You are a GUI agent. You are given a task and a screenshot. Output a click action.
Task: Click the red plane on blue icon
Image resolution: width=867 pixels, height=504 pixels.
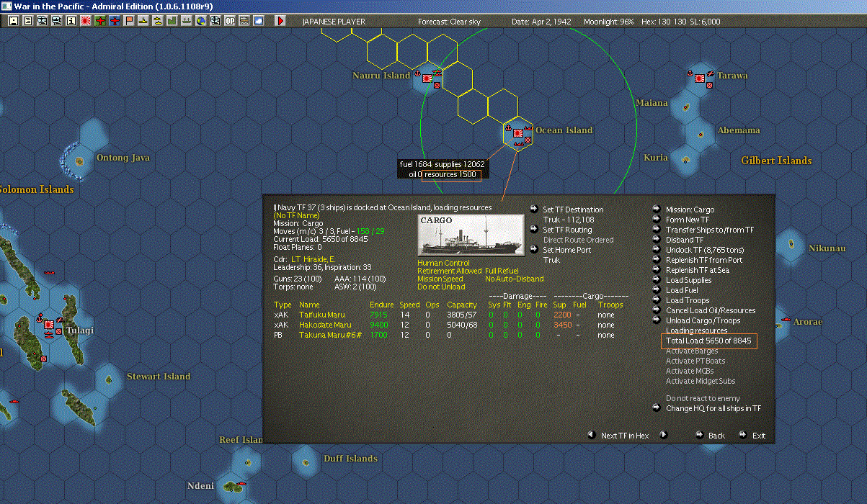115,21
